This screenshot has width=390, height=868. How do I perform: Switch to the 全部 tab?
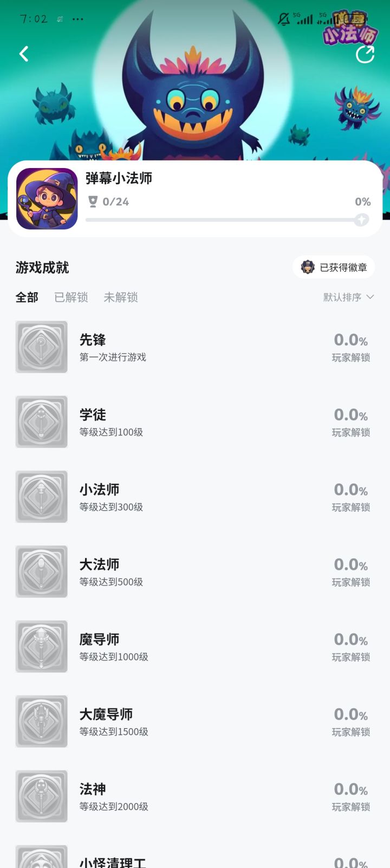pos(27,297)
